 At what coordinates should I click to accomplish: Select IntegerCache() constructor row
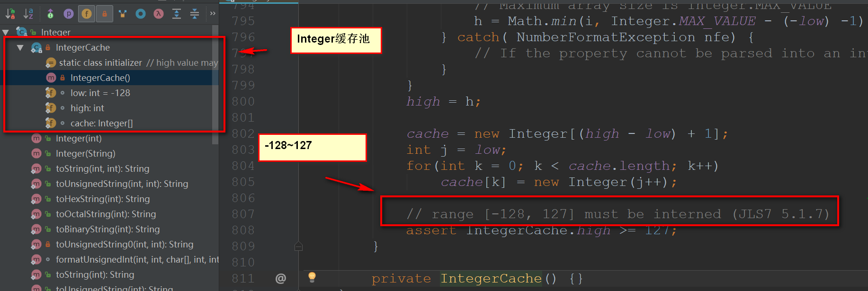pos(109,78)
